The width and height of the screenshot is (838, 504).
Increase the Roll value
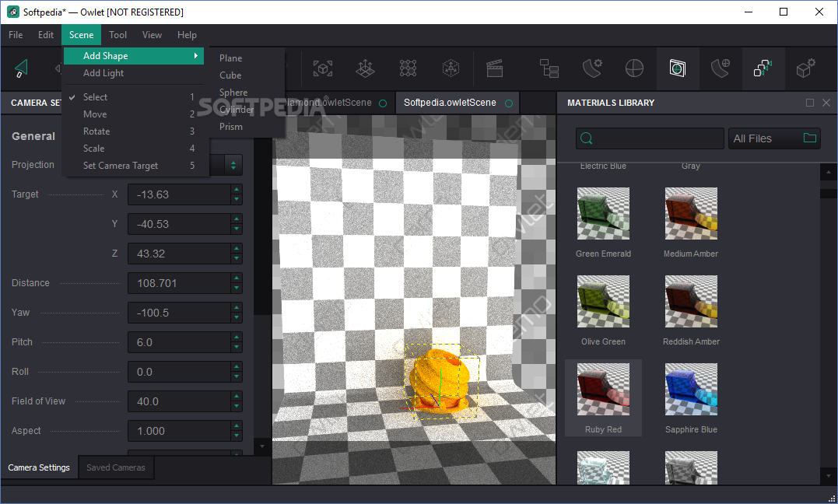237,366
